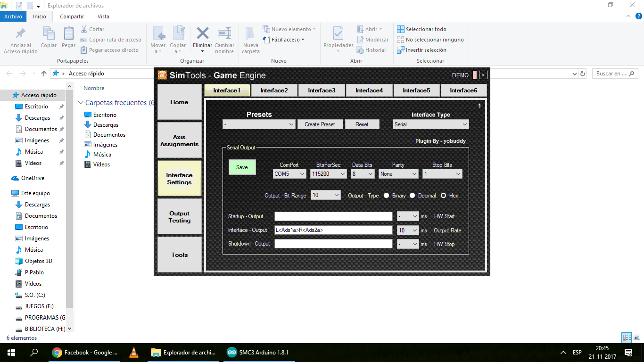Click the Cambiar nombre icon
The height and width of the screenshot is (362, 644).
224,33
